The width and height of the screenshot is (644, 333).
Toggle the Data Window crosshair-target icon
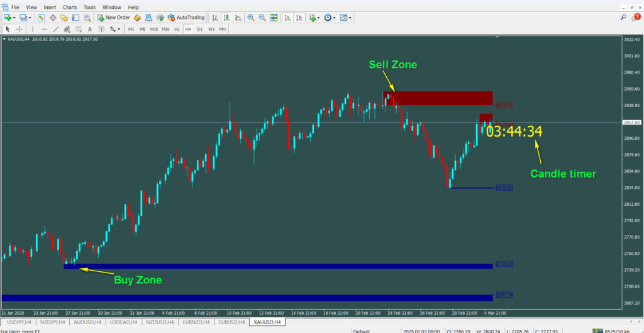(53, 18)
